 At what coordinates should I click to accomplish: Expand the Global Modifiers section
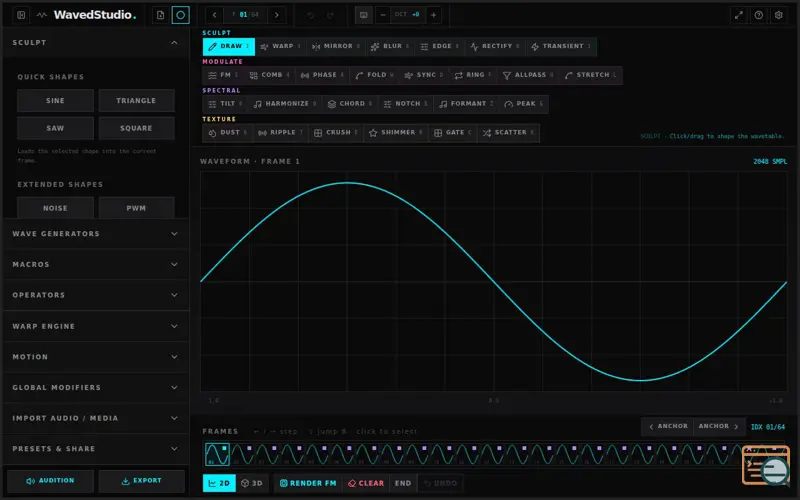tap(96, 387)
